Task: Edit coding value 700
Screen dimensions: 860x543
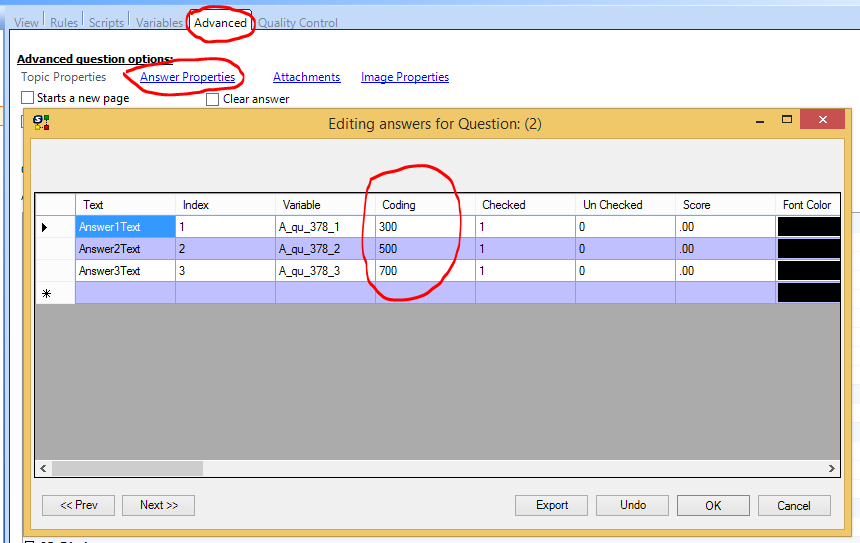Action: point(425,270)
